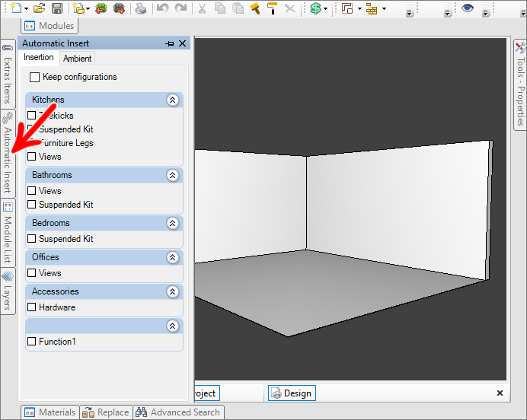527x420 pixels.
Task: Check Suspended Kit under Bathrooms
Action: [x=31, y=205]
